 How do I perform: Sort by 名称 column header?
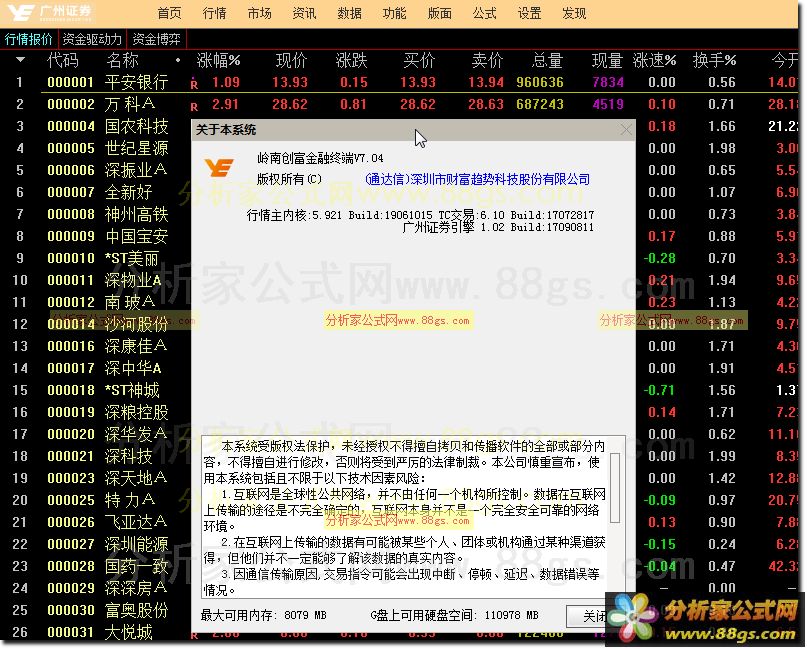pos(122,61)
